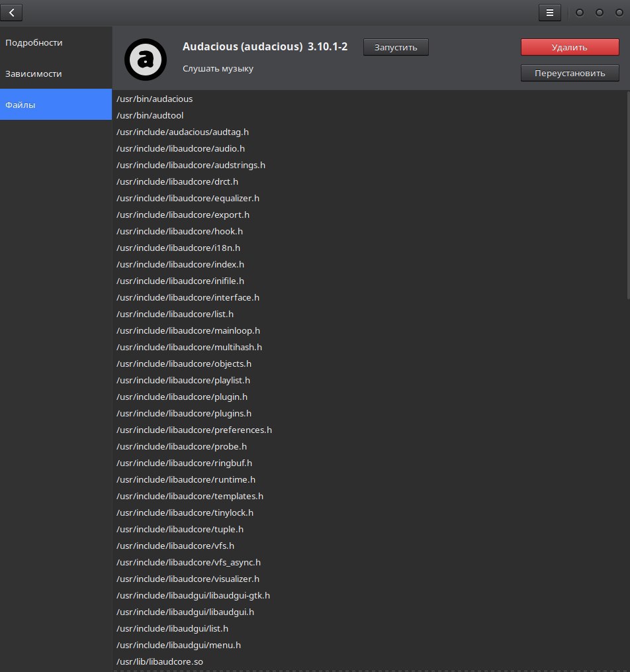Click the Audacious (audacious) 3.10.1-2 title
Viewport: 630px width, 672px height.
tap(265, 46)
